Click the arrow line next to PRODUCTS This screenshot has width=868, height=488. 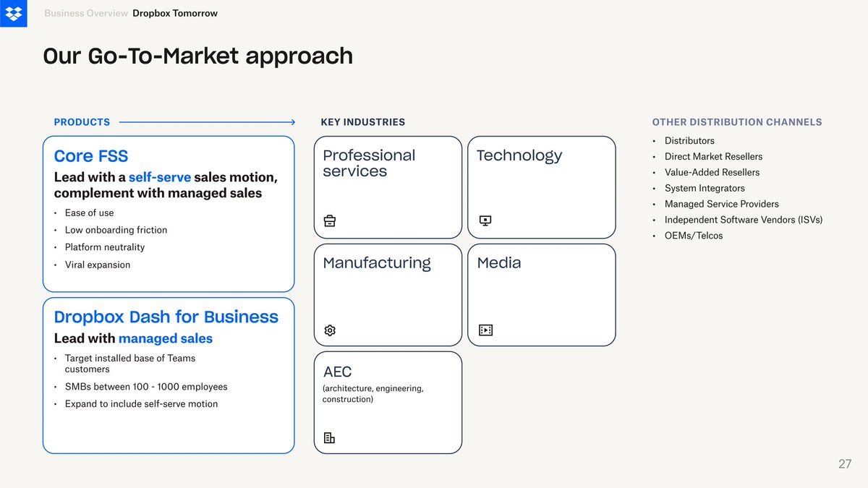click(207, 122)
